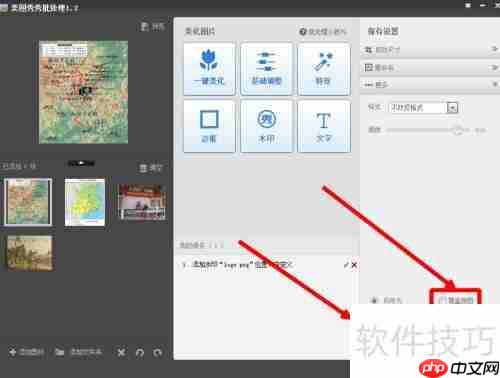Click the add folder button

point(79,352)
